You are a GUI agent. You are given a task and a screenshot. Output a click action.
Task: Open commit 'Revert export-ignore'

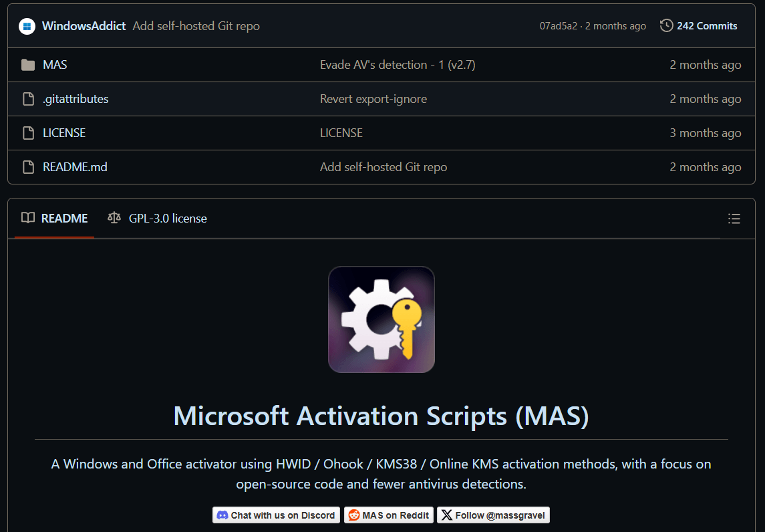(373, 99)
